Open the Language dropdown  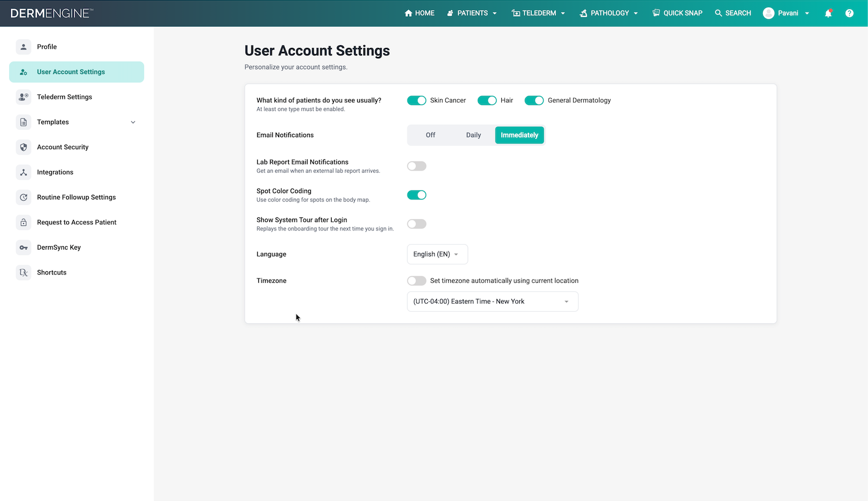(x=437, y=254)
